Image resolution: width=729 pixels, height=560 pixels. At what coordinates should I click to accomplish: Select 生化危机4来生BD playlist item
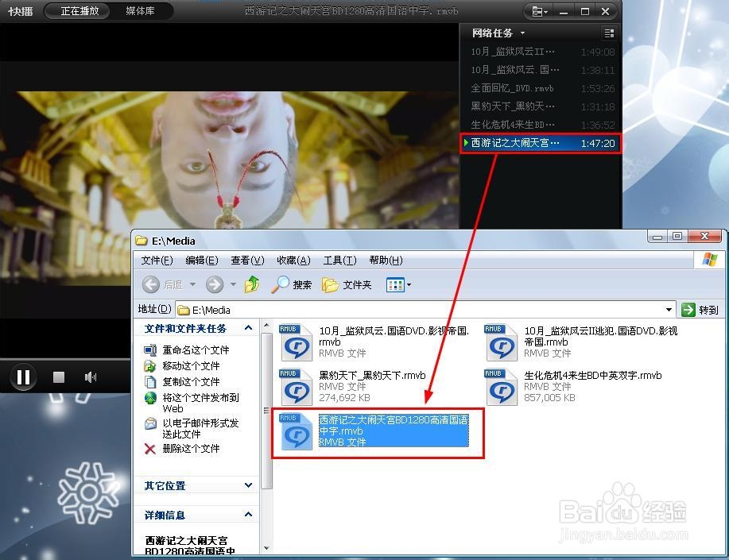pos(542,125)
